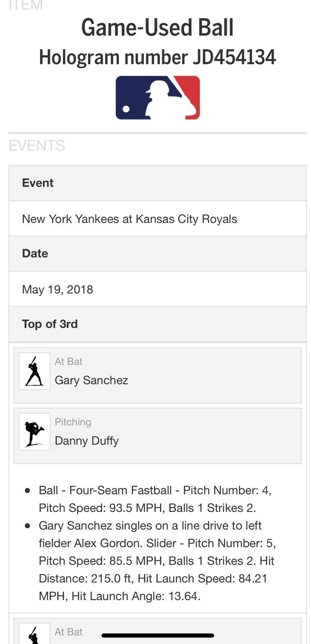Tap the ITEM section label

coord(25,5)
